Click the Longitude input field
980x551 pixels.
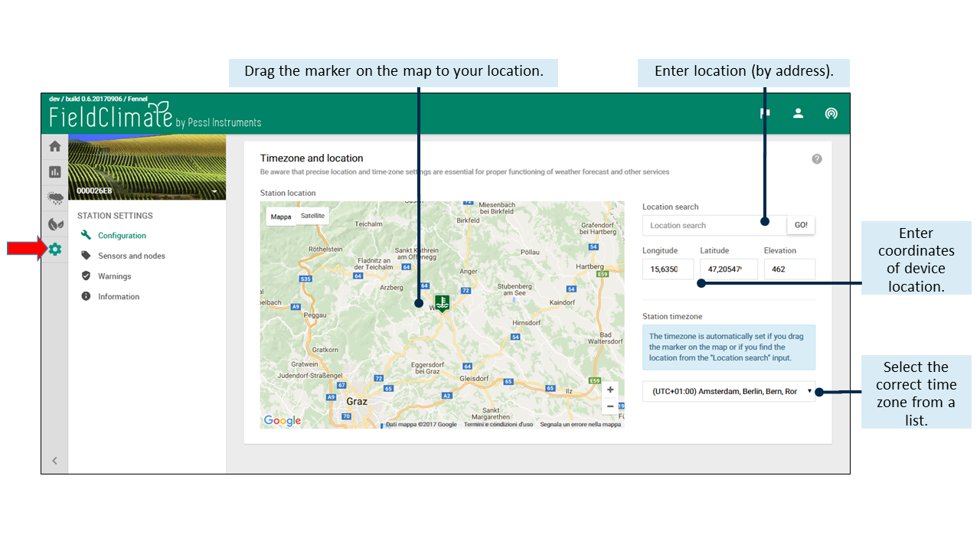pyautogui.click(x=668, y=269)
